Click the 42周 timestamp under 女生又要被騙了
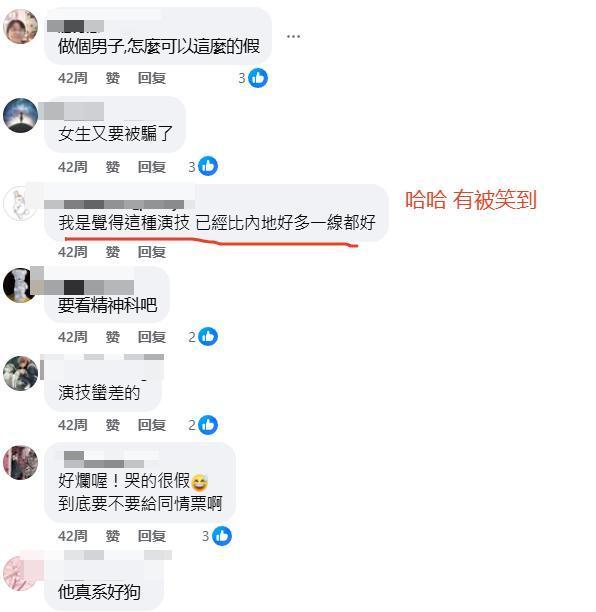The width and height of the screenshot is (596, 612). pos(73,167)
